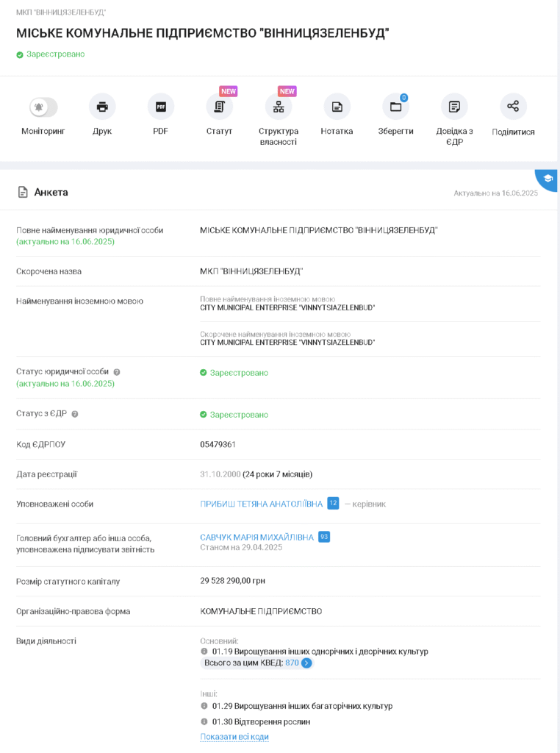Open the blue graduation cap help badge
The width and height of the screenshot is (560, 753).
[548, 179]
